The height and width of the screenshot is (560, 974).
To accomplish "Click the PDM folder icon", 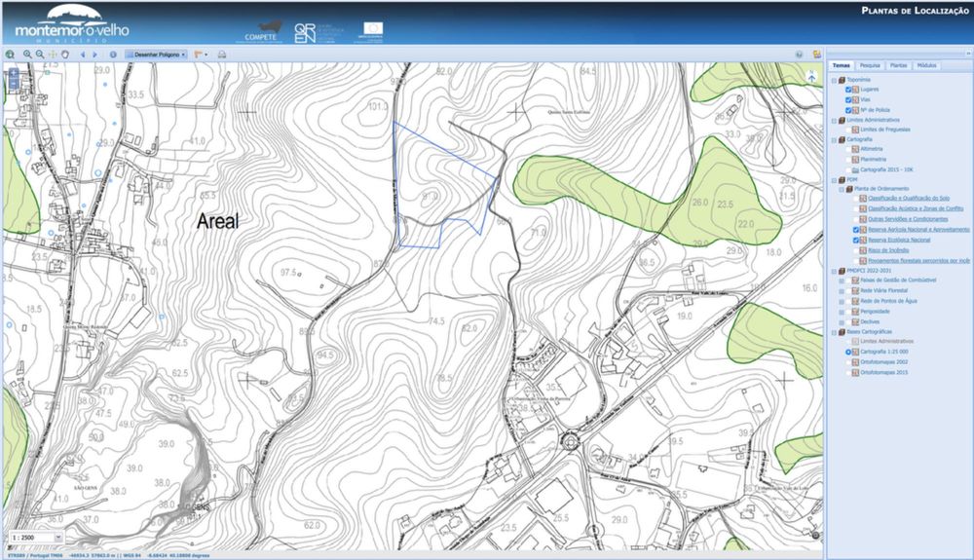I will tap(842, 180).
